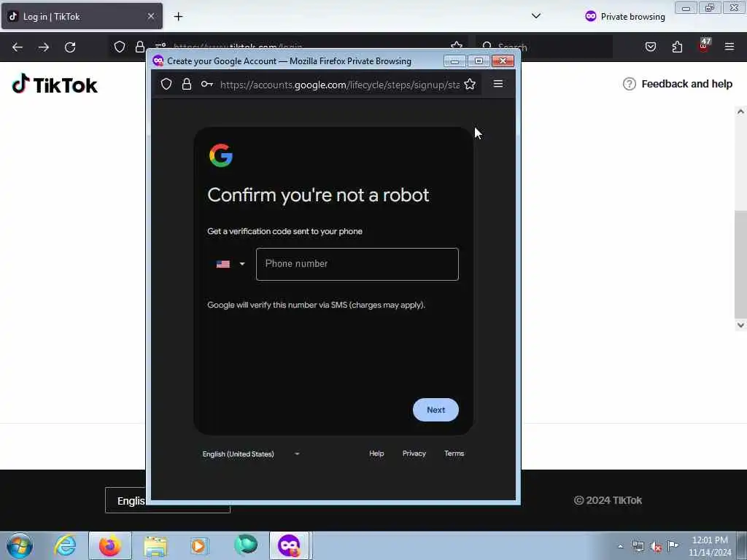Viewport: 747px width, 560px height.
Task: Open English (United States) language dropdown
Action: click(x=251, y=454)
